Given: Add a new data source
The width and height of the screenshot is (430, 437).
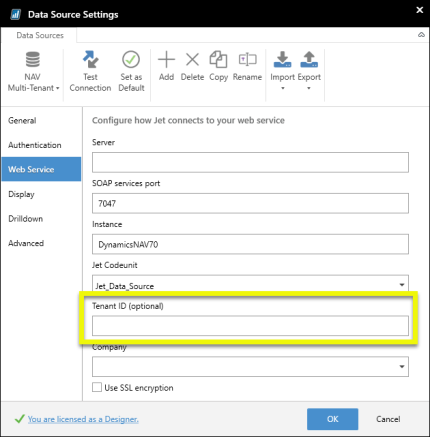Looking at the screenshot, I should (166, 66).
